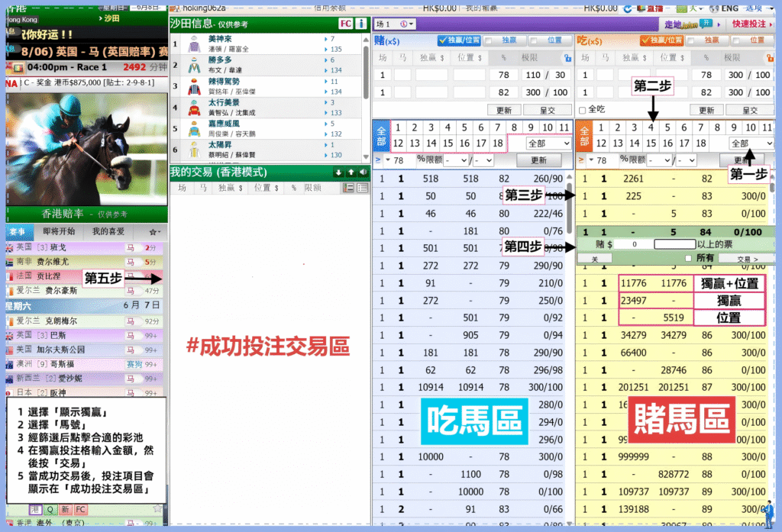Click the FC icon at bottom left

(80, 510)
